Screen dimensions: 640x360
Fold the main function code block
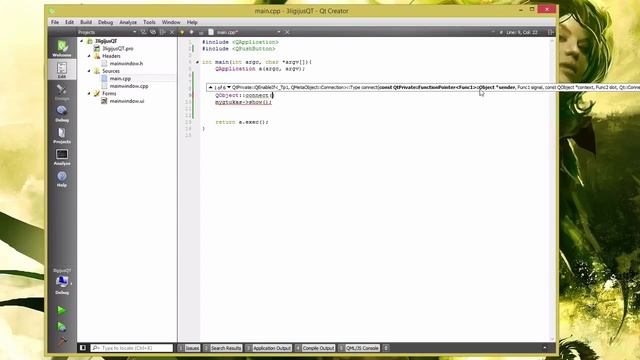198,62
